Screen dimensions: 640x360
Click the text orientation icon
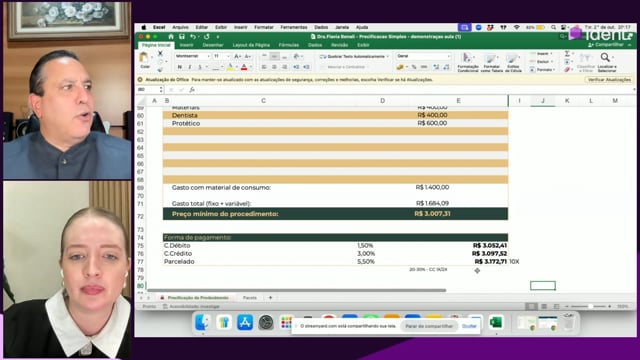click(296, 56)
